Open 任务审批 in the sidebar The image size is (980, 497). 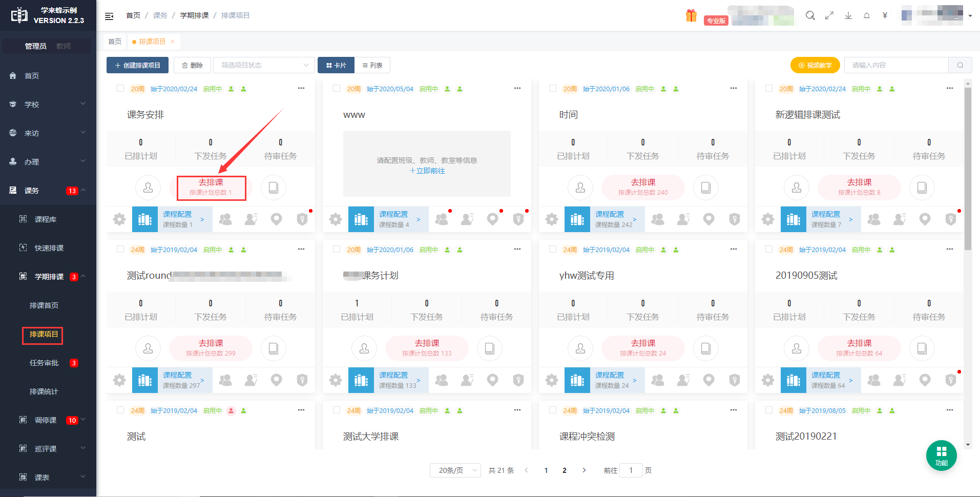click(44, 363)
